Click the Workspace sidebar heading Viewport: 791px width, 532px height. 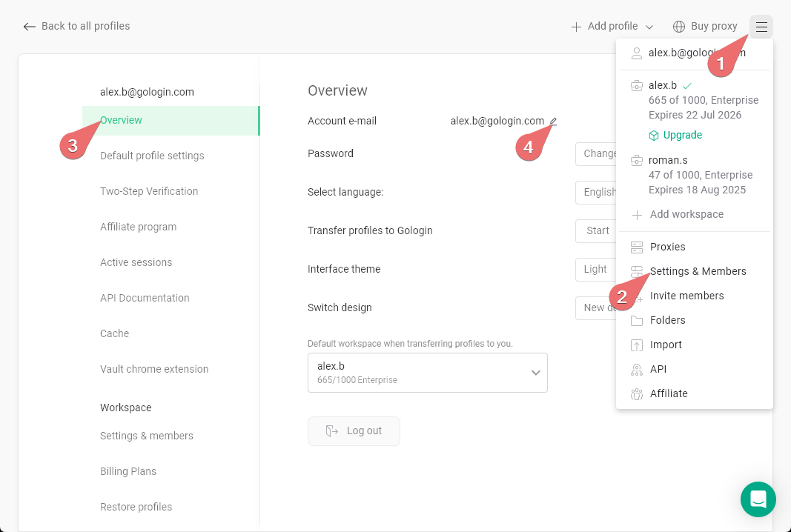(125, 408)
